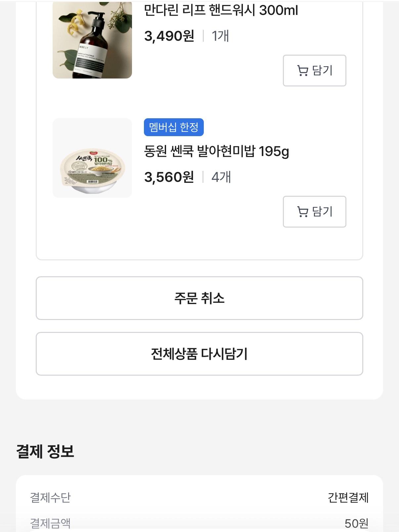The width and height of the screenshot is (399, 532).
Task: Click the 1개 quantity for hand wash
Action: [220, 36]
